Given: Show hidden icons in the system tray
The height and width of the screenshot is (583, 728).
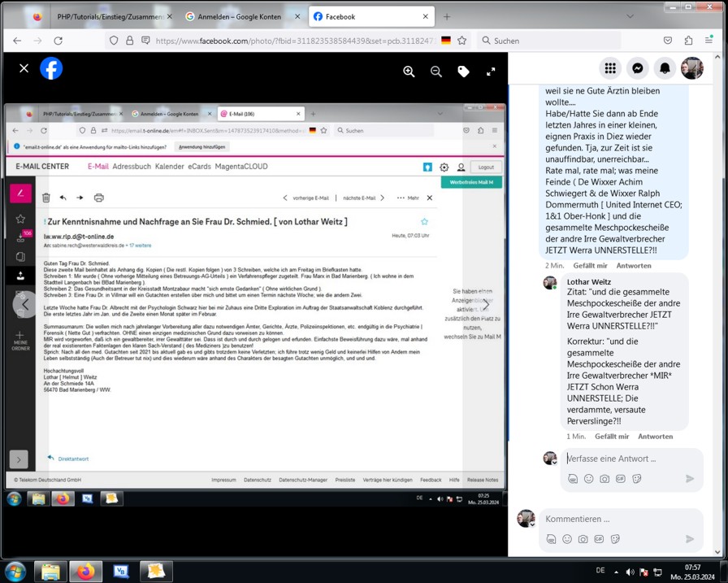Looking at the screenshot, I should click(616, 572).
